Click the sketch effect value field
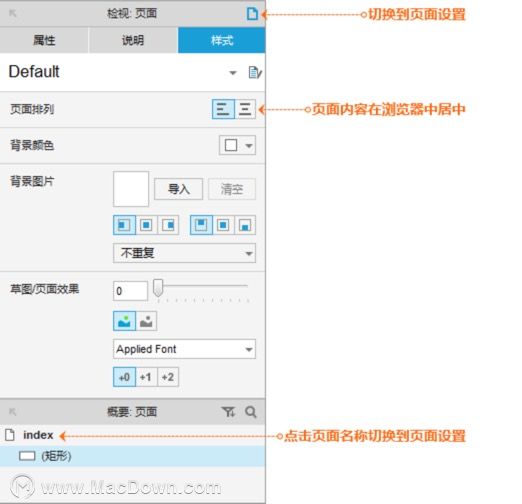Image resolution: width=522 pixels, height=504 pixels. point(130,291)
